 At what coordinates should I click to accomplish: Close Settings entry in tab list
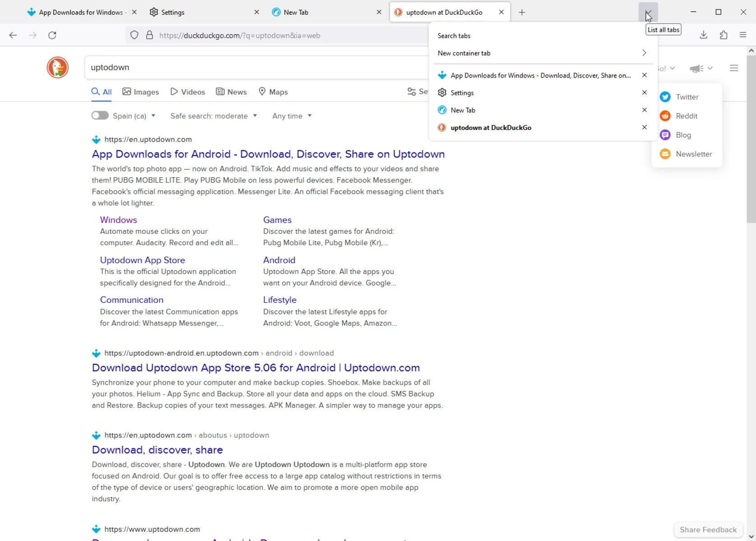(x=645, y=92)
